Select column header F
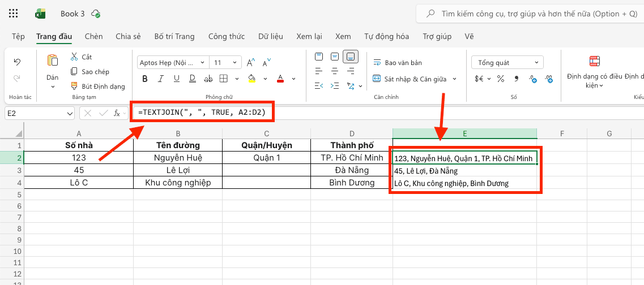The image size is (644, 285). [562, 133]
